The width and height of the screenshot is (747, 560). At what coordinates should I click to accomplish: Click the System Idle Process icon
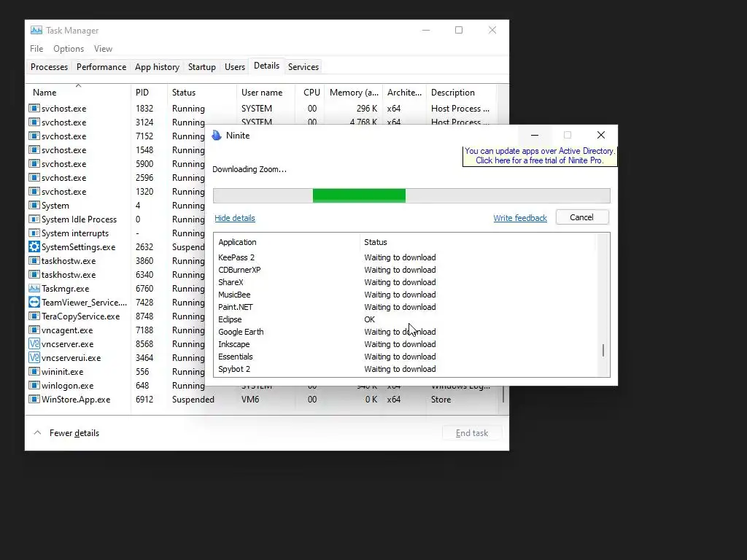34,219
